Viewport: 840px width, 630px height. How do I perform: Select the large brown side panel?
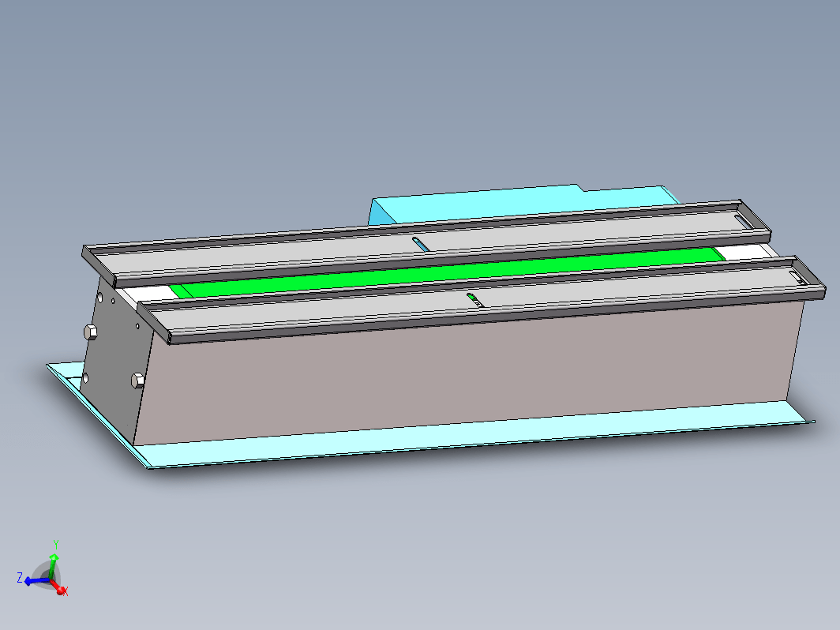tap(469, 375)
